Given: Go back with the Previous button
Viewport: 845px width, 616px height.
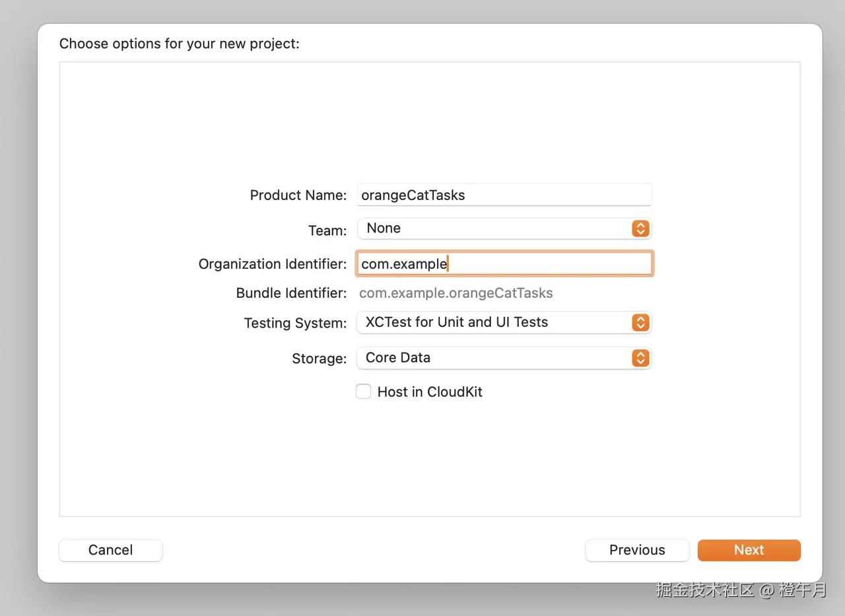Looking at the screenshot, I should [x=637, y=550].
